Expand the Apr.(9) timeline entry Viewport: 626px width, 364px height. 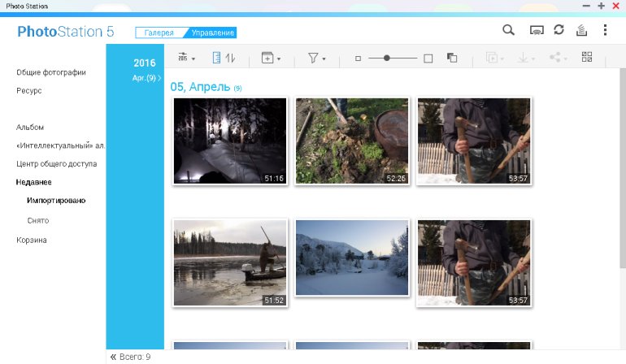point(146,78)
